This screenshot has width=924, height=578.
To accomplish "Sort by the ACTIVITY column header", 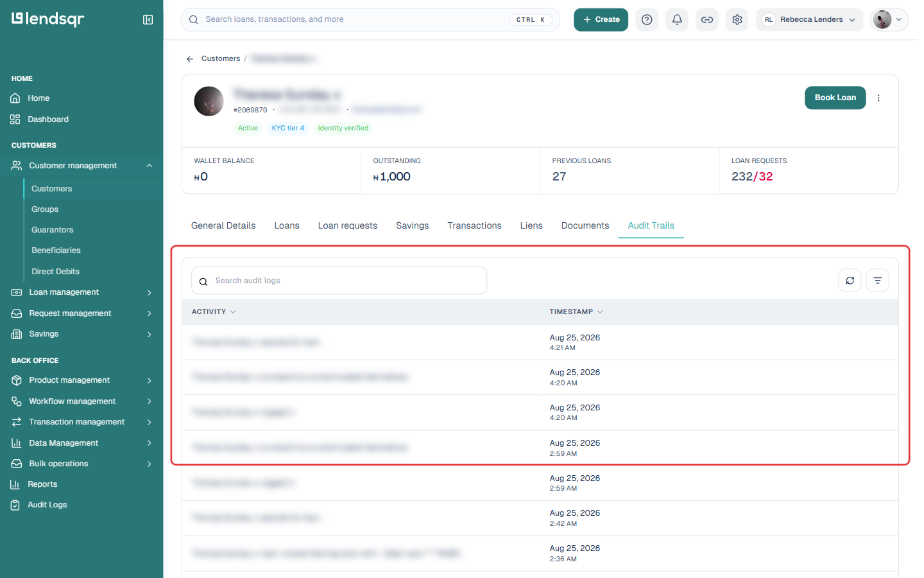I will 214,312.
